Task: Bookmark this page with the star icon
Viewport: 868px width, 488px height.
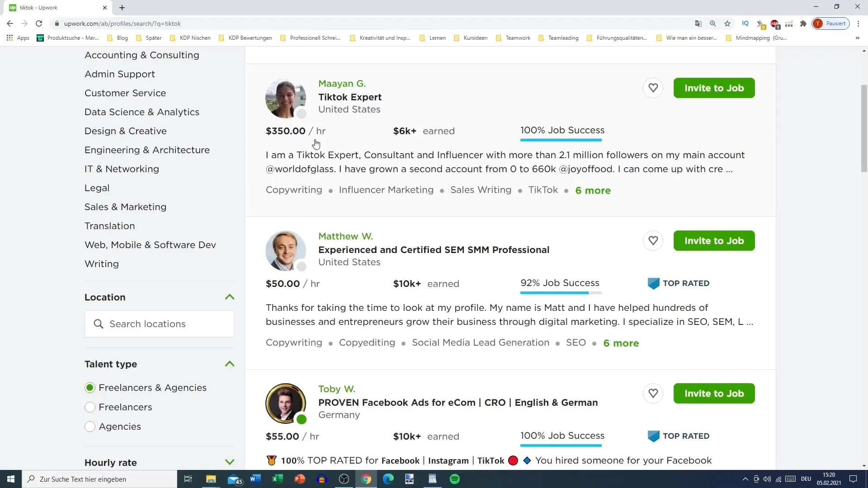Action: click(727, 23)
